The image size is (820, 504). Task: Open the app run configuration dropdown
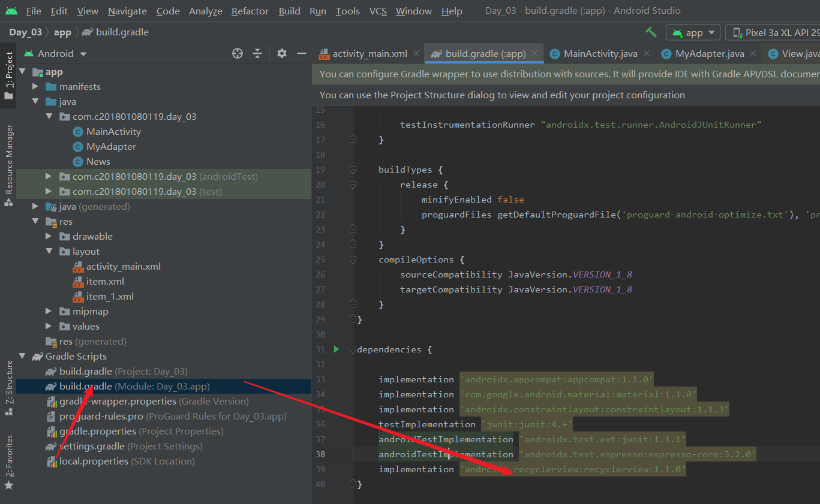[693, 32]
